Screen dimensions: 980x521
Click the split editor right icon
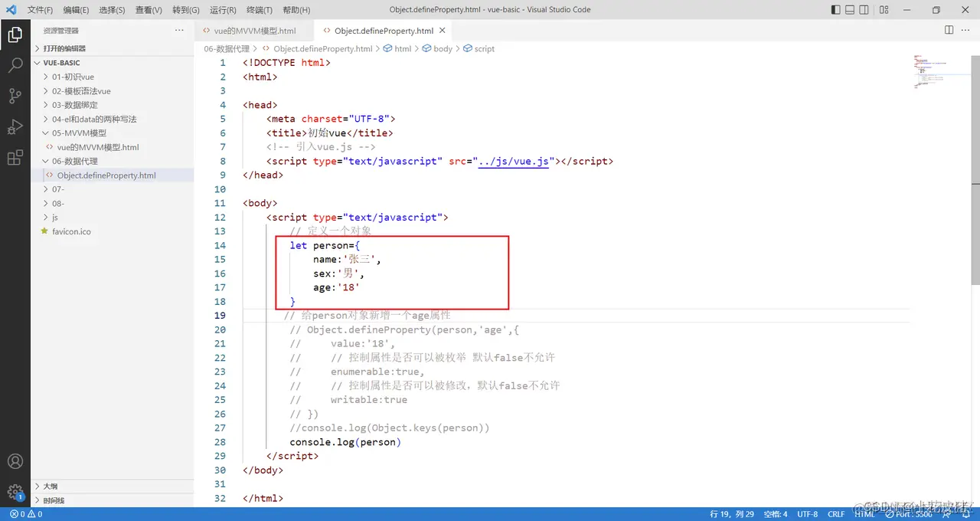(x=949, y=30)
